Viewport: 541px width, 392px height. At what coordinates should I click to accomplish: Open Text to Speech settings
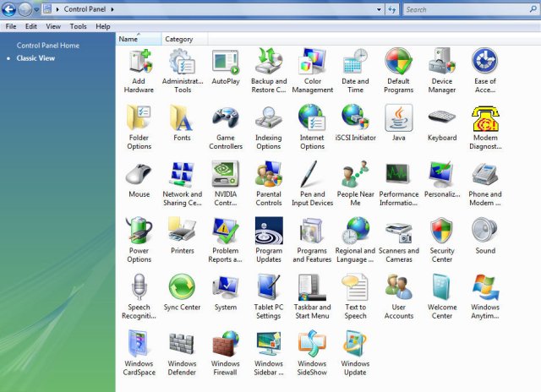click(x=355, y=297)
